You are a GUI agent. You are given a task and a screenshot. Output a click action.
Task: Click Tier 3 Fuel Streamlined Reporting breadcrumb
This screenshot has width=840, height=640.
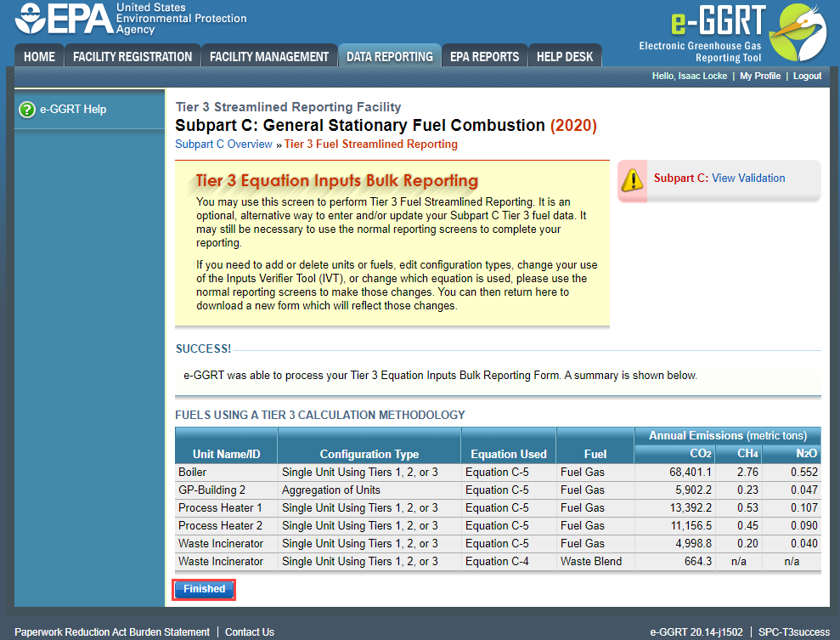point(370,144)
